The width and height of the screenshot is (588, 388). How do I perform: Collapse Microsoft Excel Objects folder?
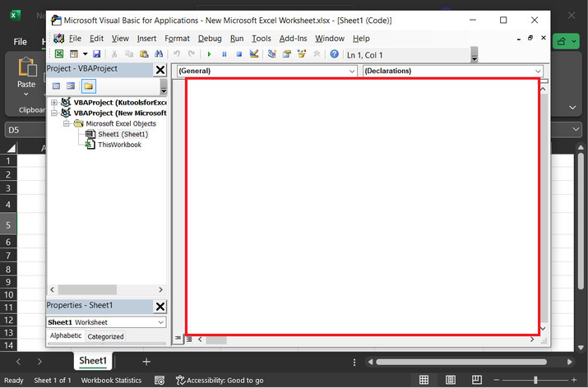[67, 123]
